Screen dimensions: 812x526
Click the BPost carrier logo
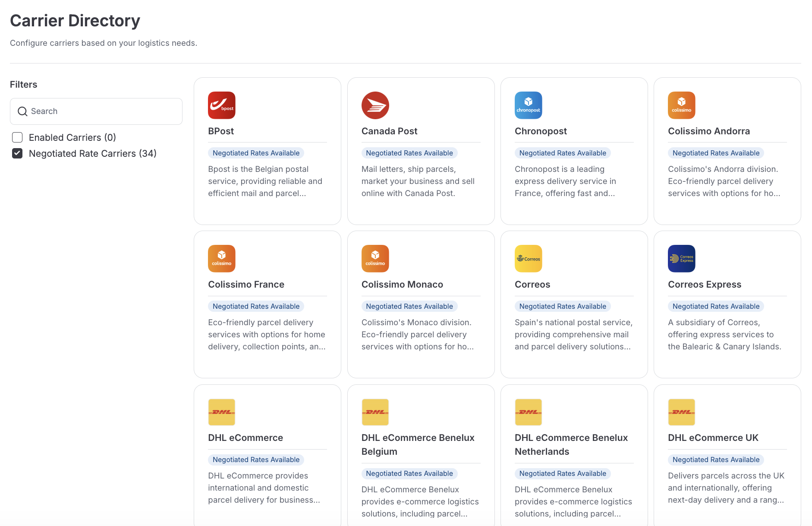point(221,105)
